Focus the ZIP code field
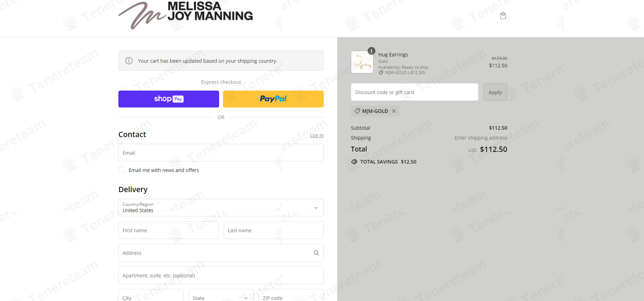Screen dimensions: 644x301 pos(291,295)
